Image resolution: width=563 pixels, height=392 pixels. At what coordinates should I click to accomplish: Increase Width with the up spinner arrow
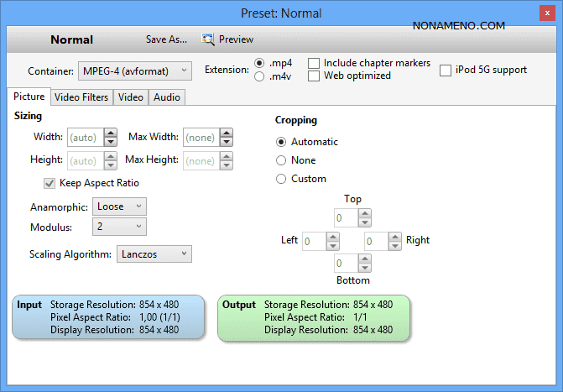[111, 133]
